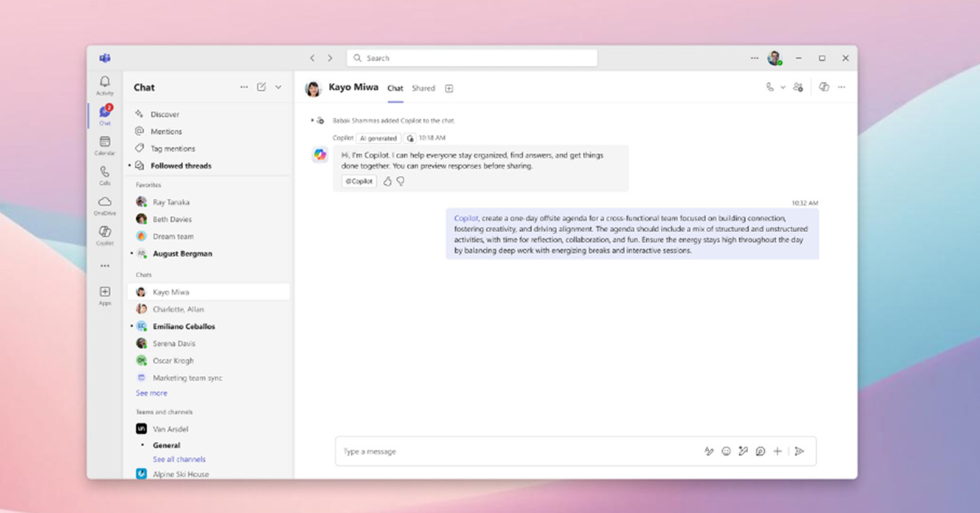Open the Calendar from the left rail

(x=105, y=141)
